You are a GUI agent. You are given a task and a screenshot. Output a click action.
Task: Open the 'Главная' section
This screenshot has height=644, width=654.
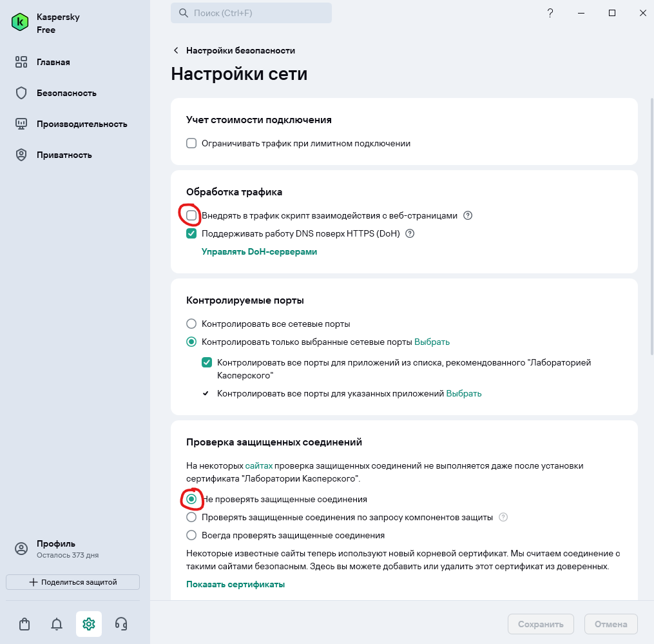53,63
